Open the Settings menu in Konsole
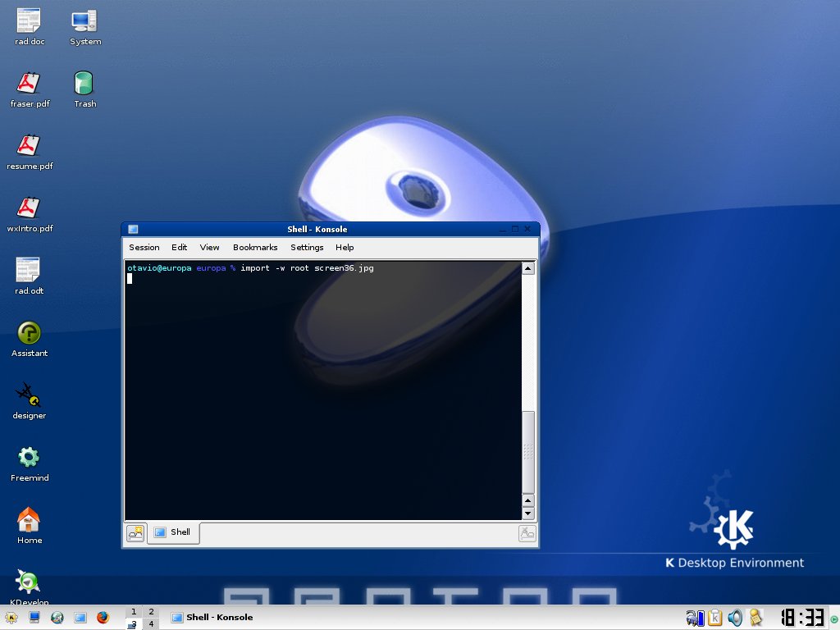Screen dimensions: 840x630 (307, 247)
